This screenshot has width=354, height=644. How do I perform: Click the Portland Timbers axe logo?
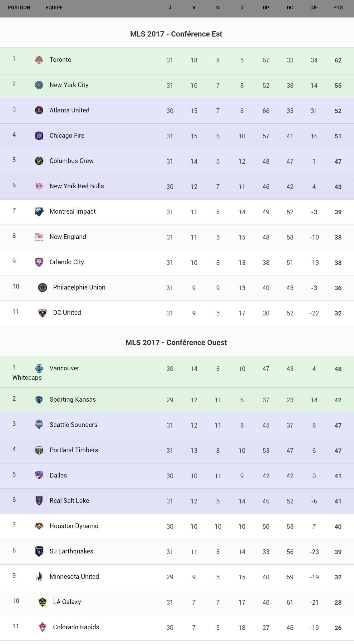[x=39, y=450]
